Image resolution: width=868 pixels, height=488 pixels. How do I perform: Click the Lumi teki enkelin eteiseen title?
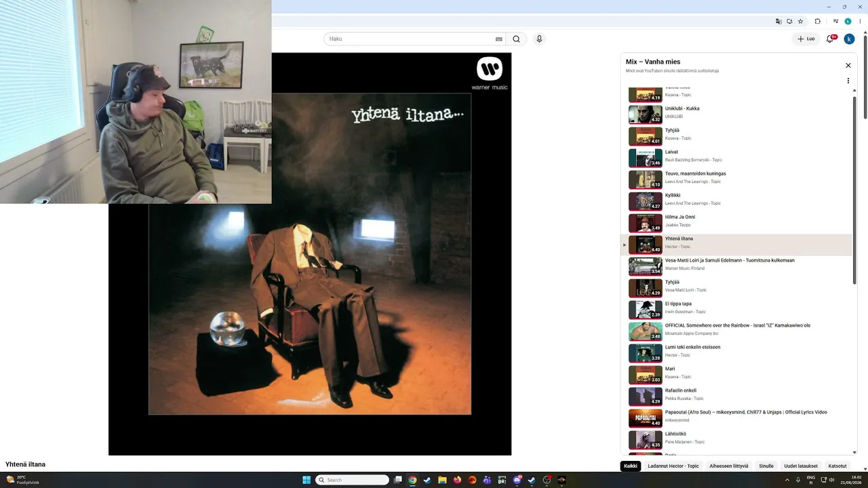[692, 347]
